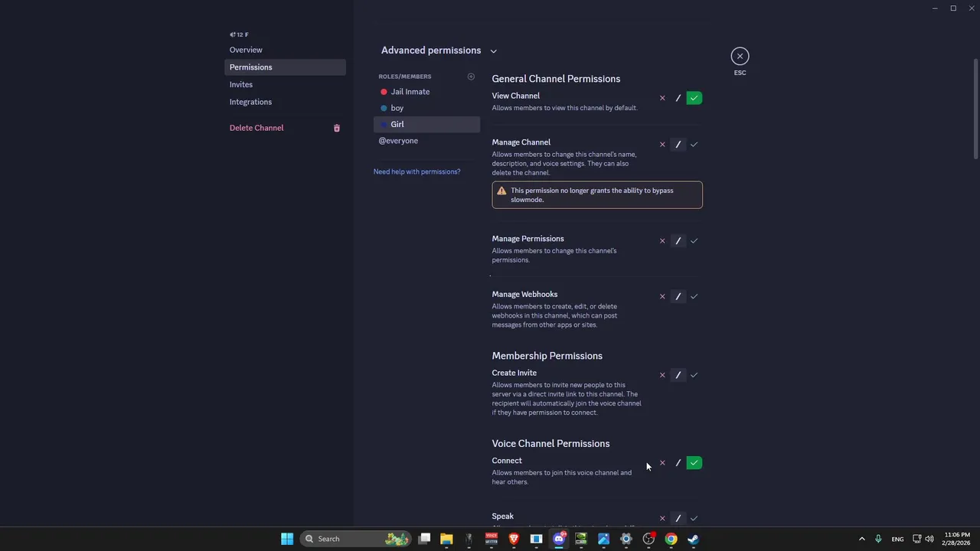Open Task View on the taskbar
The width and height of the screenshot is (980, 551).
point(424,539)
